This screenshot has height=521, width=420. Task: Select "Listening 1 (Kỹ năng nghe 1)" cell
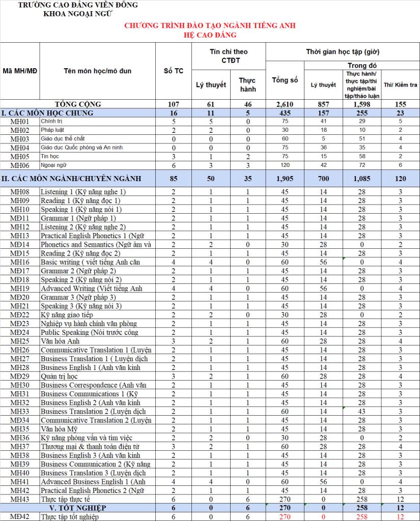point(83,192)
